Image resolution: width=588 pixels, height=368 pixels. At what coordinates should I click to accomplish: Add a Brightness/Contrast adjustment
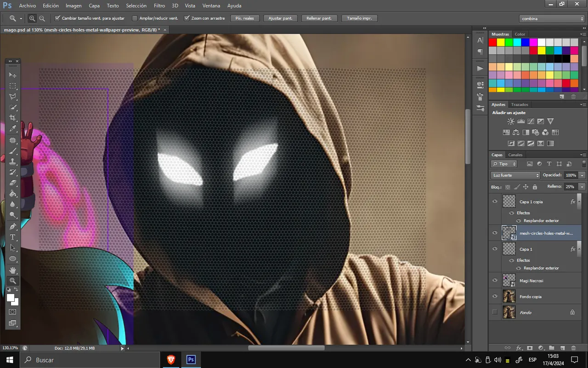pos(511,121)
